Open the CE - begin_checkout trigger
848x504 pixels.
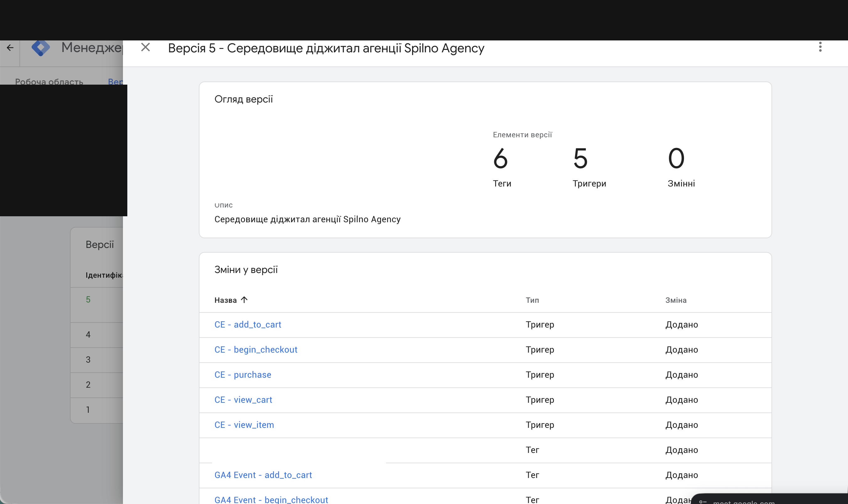click(x=256, y=350)
